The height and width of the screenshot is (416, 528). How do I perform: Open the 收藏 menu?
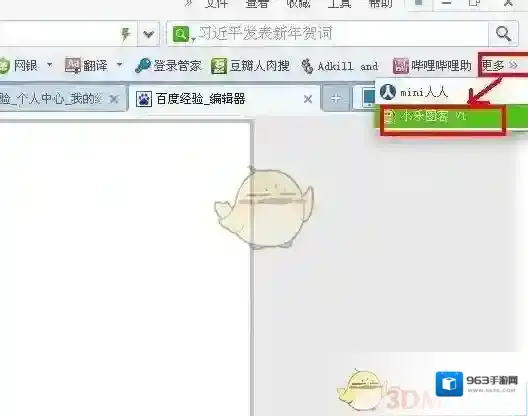(298, 3)
